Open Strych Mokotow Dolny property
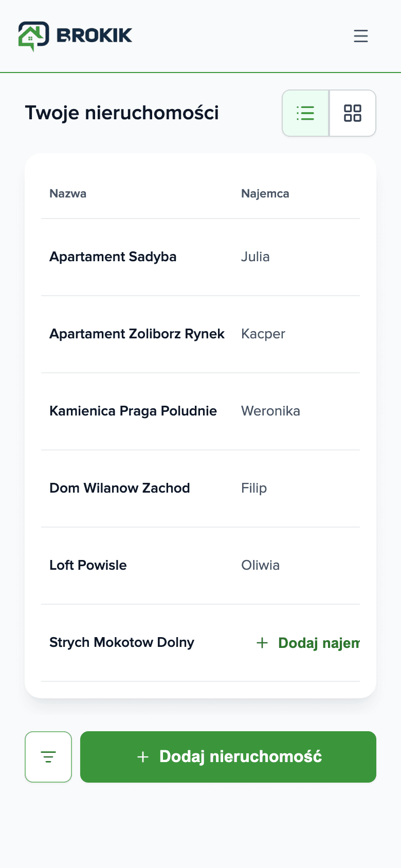Screen dimensions: 401x868 122,642
